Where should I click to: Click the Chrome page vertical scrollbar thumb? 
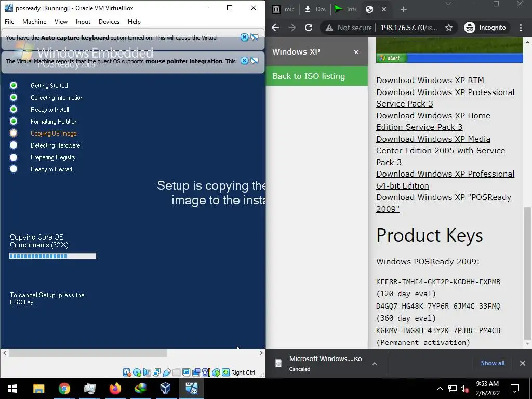tap(527, 273)
